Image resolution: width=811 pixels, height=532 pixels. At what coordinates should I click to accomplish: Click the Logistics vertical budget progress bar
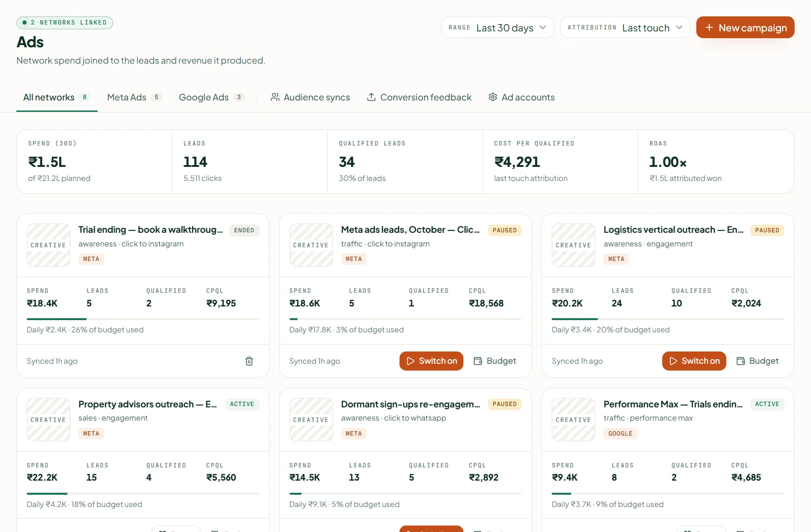click(x=668, y=319)
